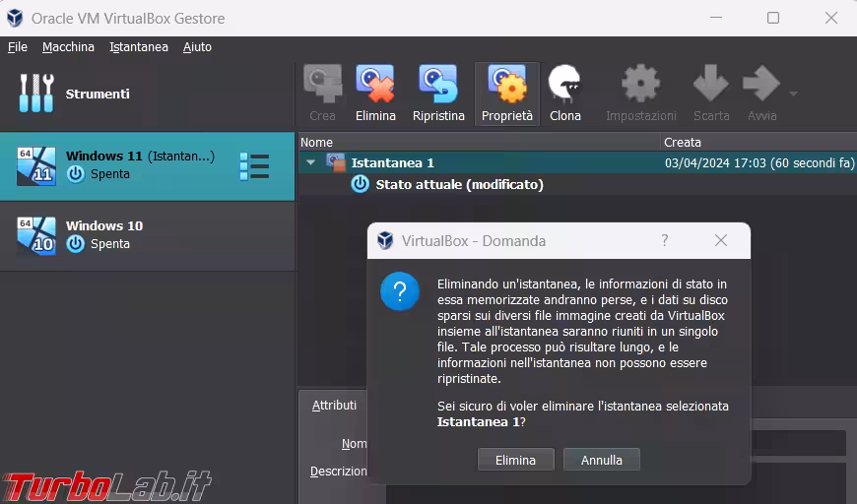Image resolution: width=857 pixels, height=504 pixels.
Task: Select Strumenti in the left sidebar
Action: coord(97,94)
